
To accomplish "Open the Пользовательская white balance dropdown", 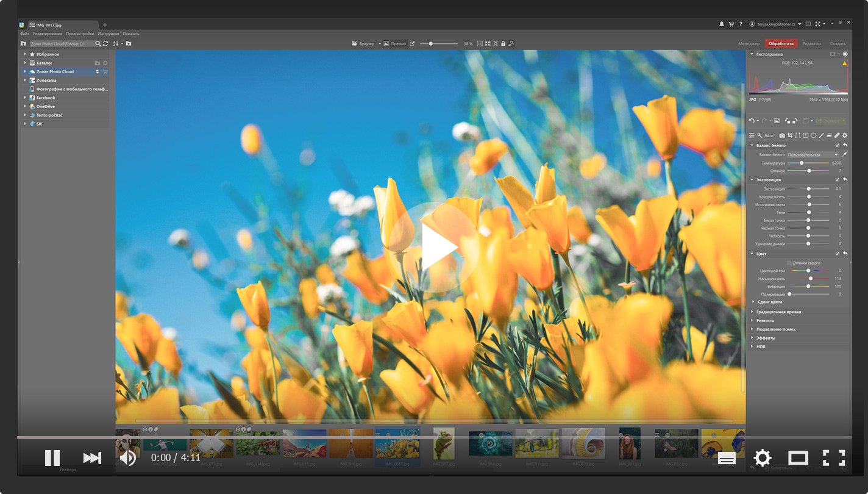I will [x=813, y=155].
